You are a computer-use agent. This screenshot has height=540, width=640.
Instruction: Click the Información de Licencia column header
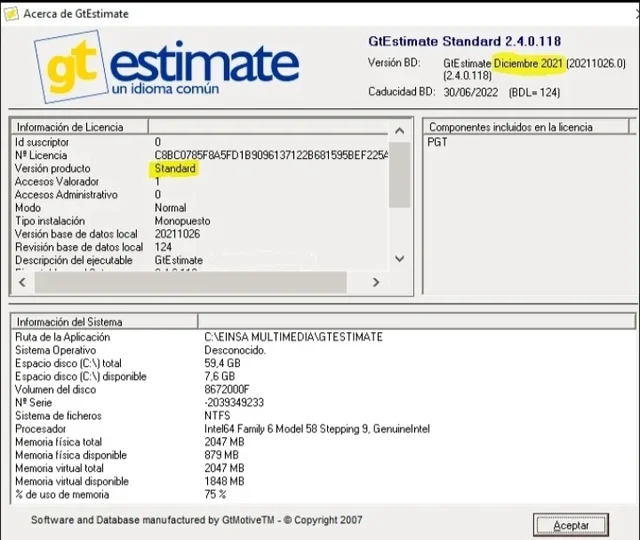[x=80, y=127]
